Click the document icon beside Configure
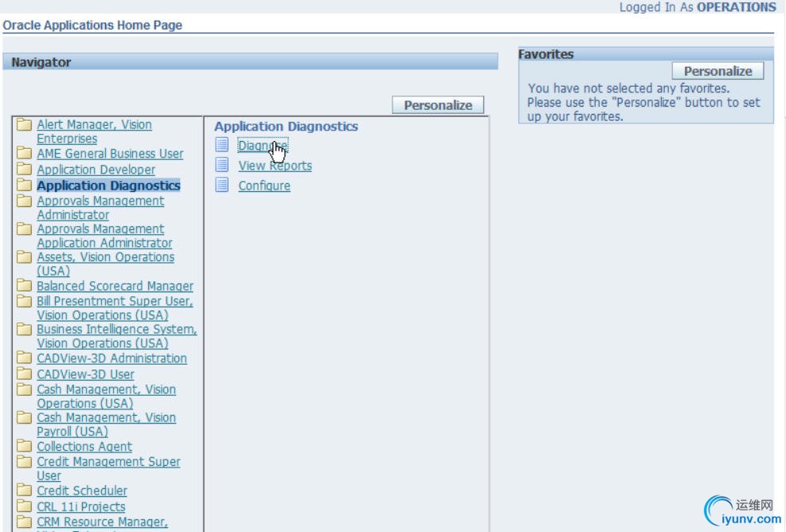 [222, 185]
